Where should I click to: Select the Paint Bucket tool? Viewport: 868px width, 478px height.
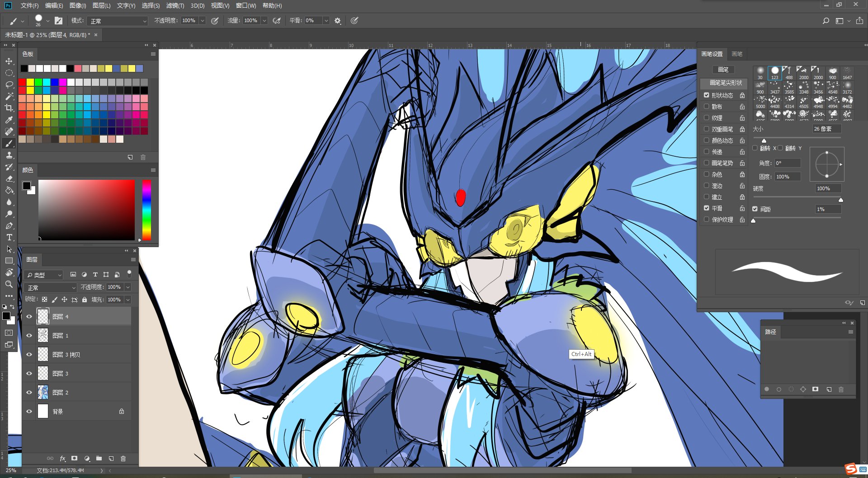point(9,190)
